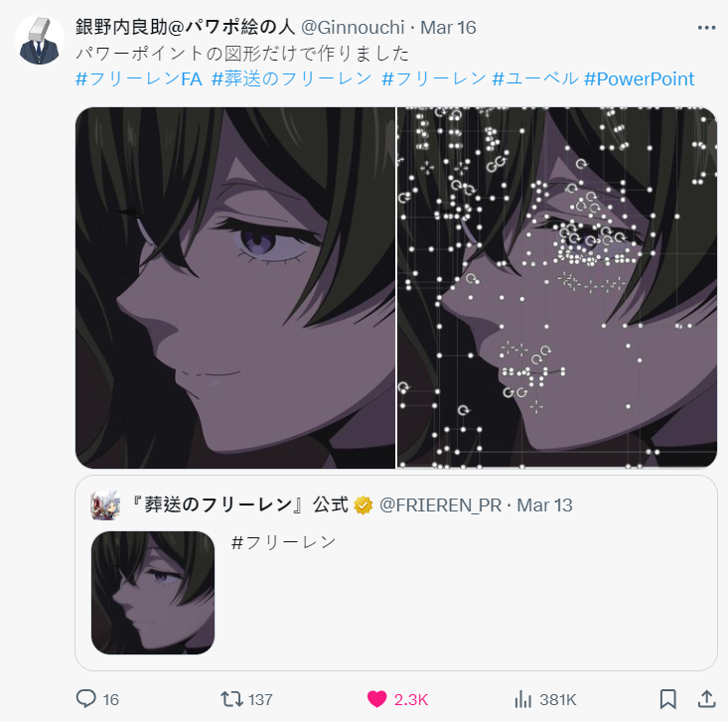The height and width of the screenshot is (722, 728).
Task: Open the quoted tweet thumbnail image
Action: [153, 593]
